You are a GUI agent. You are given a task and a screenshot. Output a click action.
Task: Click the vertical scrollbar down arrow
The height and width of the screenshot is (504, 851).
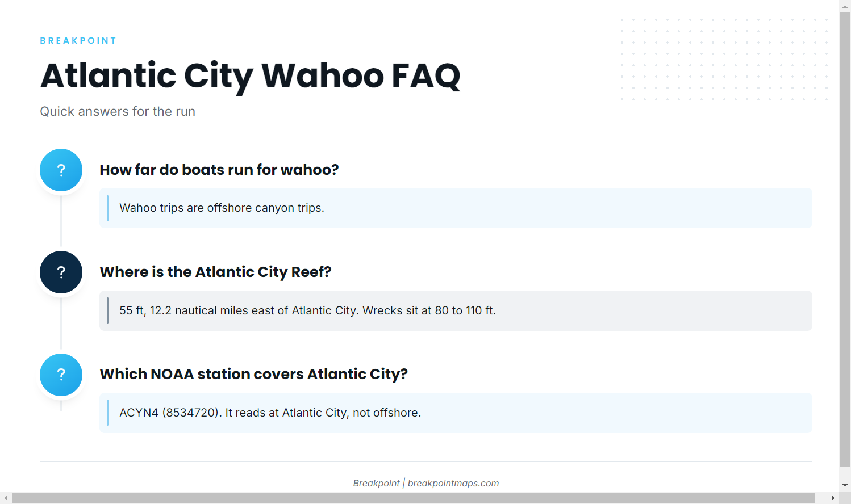tap(845, 486)
